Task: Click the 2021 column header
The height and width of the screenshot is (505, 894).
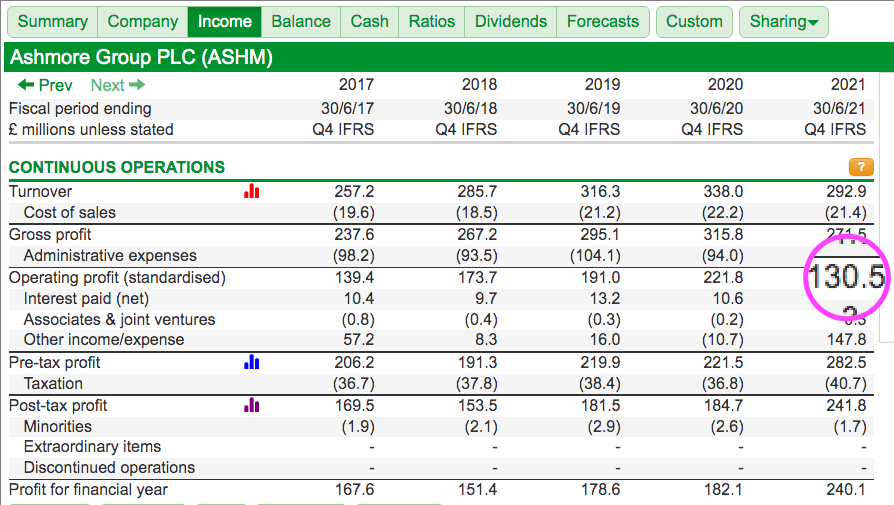Action: (x=848, y=84)
